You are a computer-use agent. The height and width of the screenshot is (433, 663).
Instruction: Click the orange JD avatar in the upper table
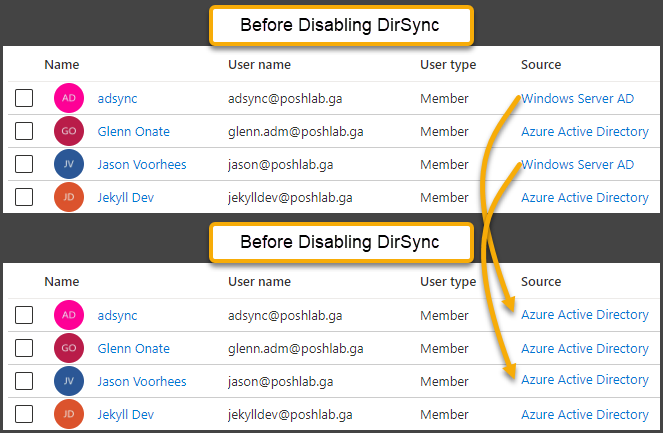[69, 197]
